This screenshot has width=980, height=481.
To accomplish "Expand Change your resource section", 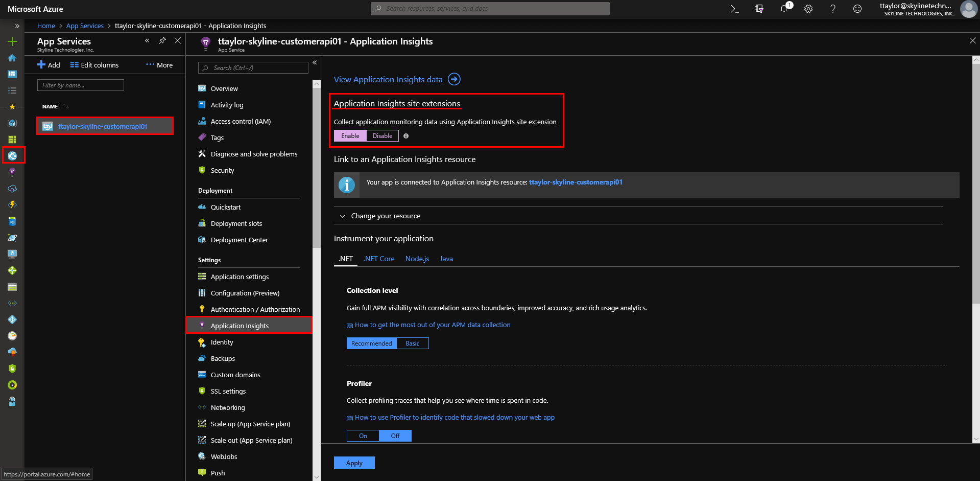I will coord(638,216).
